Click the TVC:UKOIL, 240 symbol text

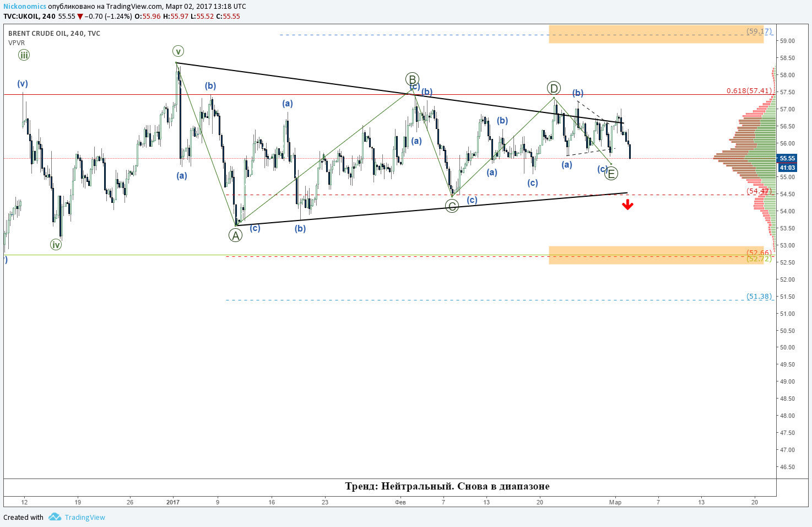click(x=29, y=16)
